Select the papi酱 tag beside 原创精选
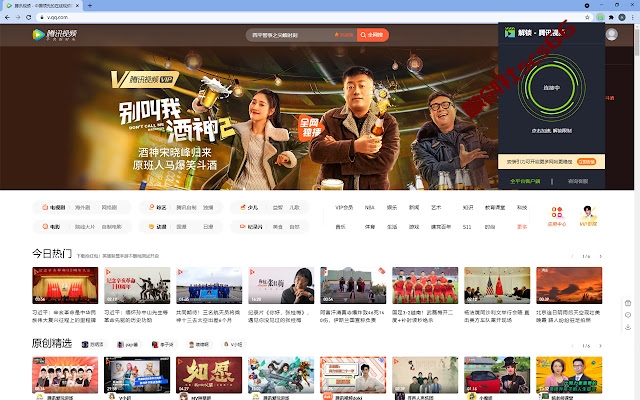The image size is (640, 400). 128,344
